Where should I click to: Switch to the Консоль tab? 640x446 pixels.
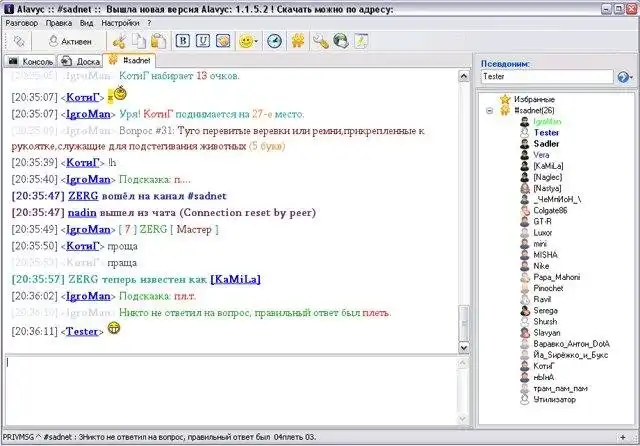click(x=30, y=62)
